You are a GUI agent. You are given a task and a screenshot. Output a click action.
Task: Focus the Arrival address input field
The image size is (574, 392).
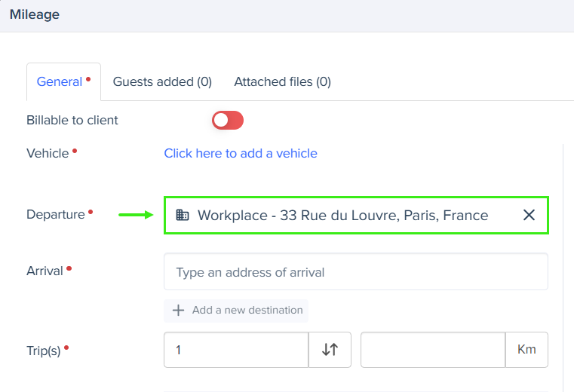356,271
